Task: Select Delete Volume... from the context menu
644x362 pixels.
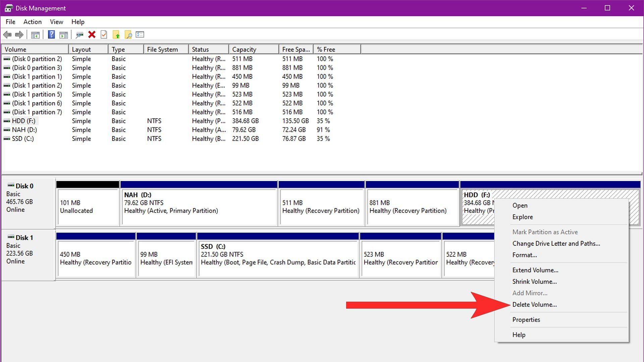Action: click(561, 305)
